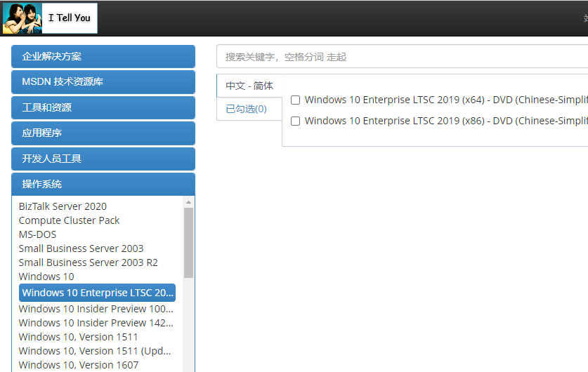Viewport: 588px width, 372px height.
Task: Expand the 企业解决方案 section
Action: point(103,57)
